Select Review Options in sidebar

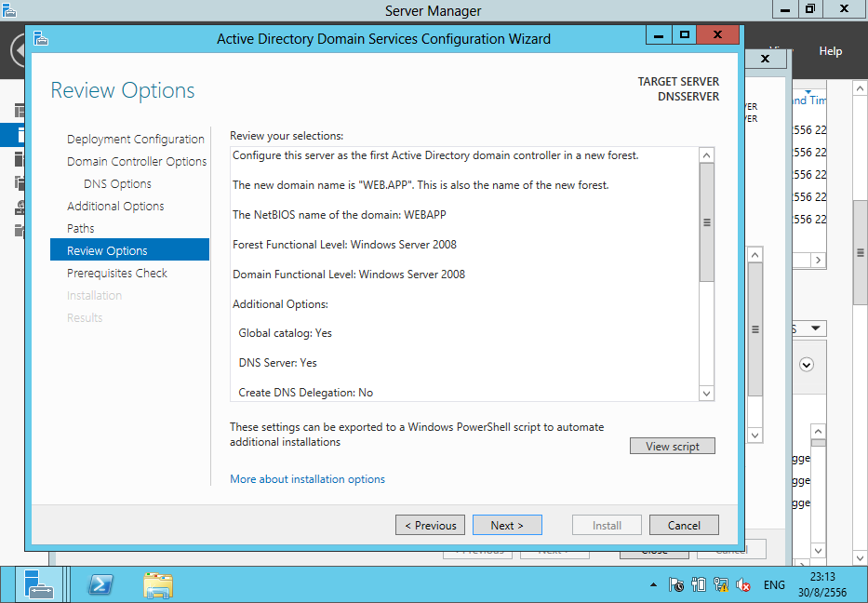pyautogui.click(x=129, y=250)
